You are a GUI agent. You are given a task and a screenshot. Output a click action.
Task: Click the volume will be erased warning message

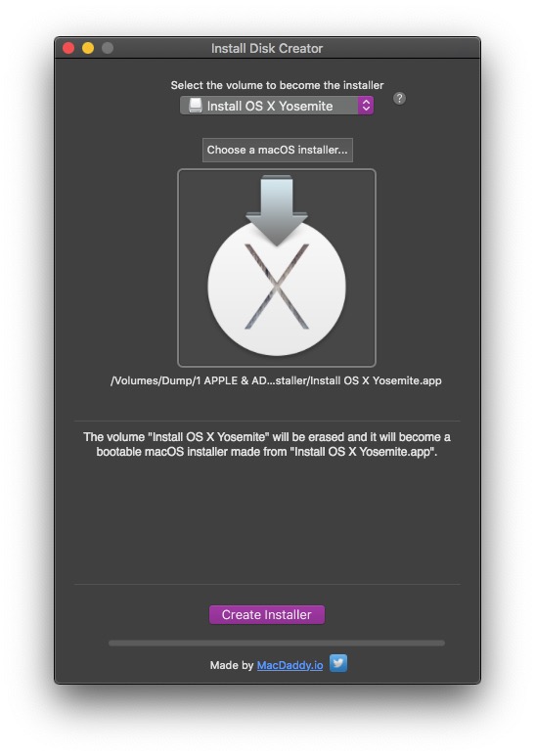click(267, 445)
